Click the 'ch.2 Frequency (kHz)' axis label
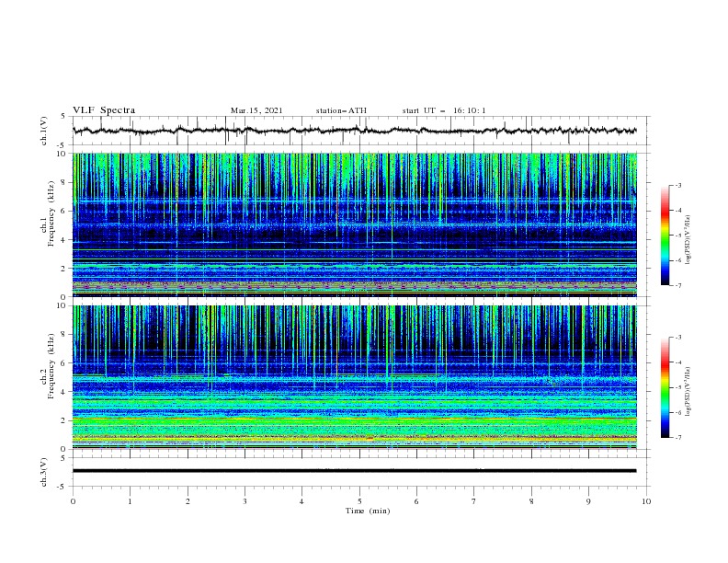Screen dimensions: 728x563 [x=48, y=365]
